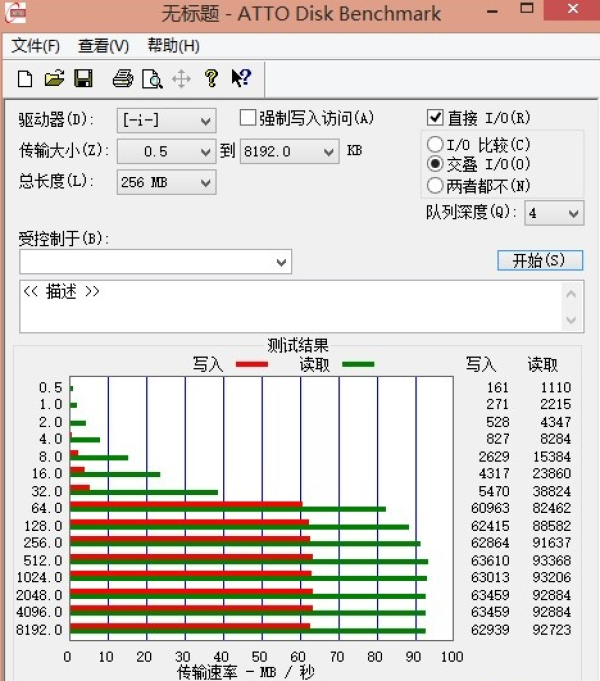Image resolution: width=600 pixels, height=681 pixels.
Task: Open the 查看(V) menu
Action: click(103, 46)
